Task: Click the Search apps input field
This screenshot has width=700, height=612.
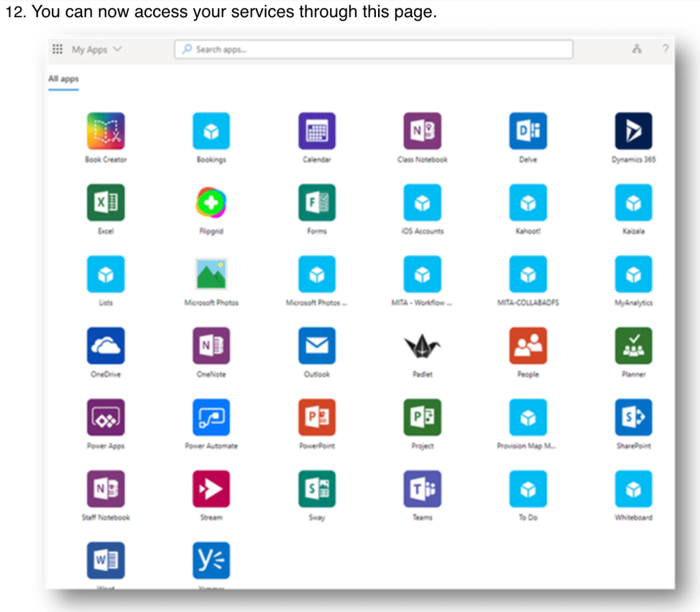Action: pyautogui.click(x=373, y=50)
